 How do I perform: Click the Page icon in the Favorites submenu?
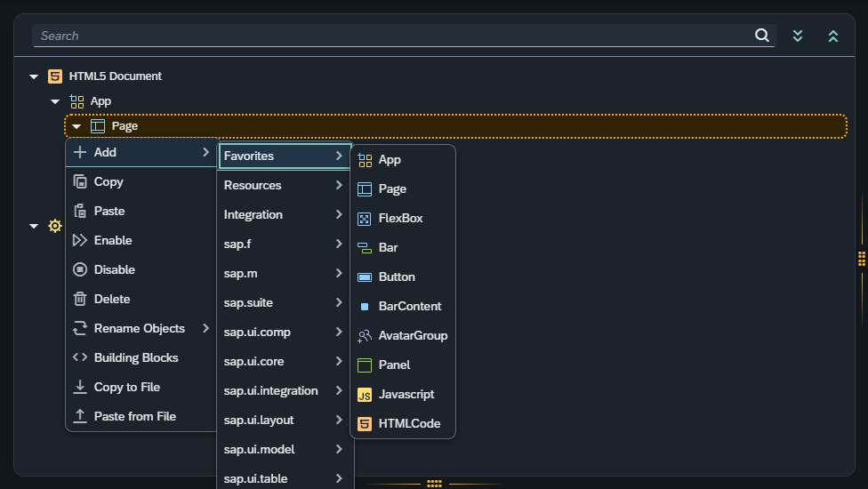pos(365,189)
